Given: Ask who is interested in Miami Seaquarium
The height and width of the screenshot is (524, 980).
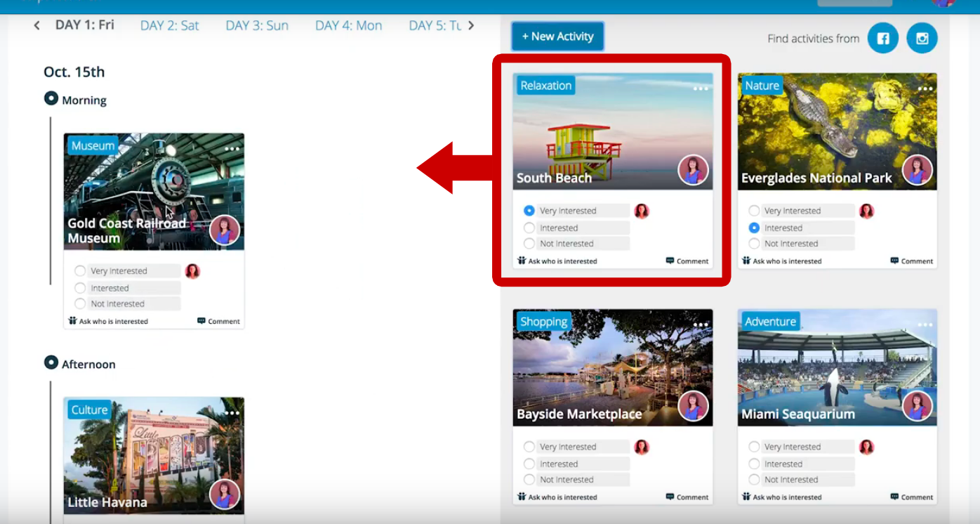Looking at the screenshot, I should 782,497.
